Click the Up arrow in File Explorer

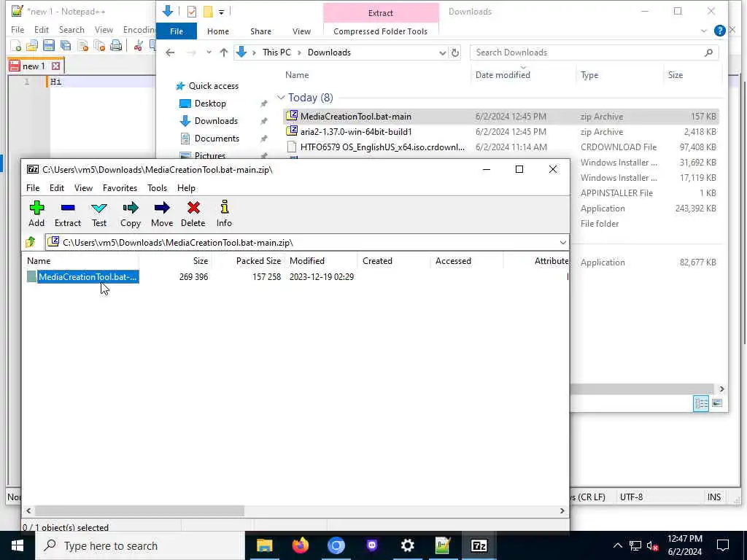223,52
